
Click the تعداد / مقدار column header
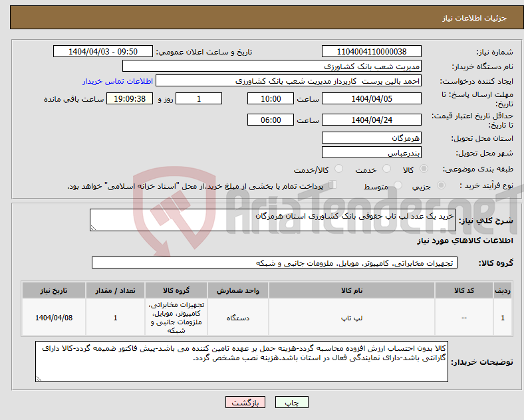[115, 290]
